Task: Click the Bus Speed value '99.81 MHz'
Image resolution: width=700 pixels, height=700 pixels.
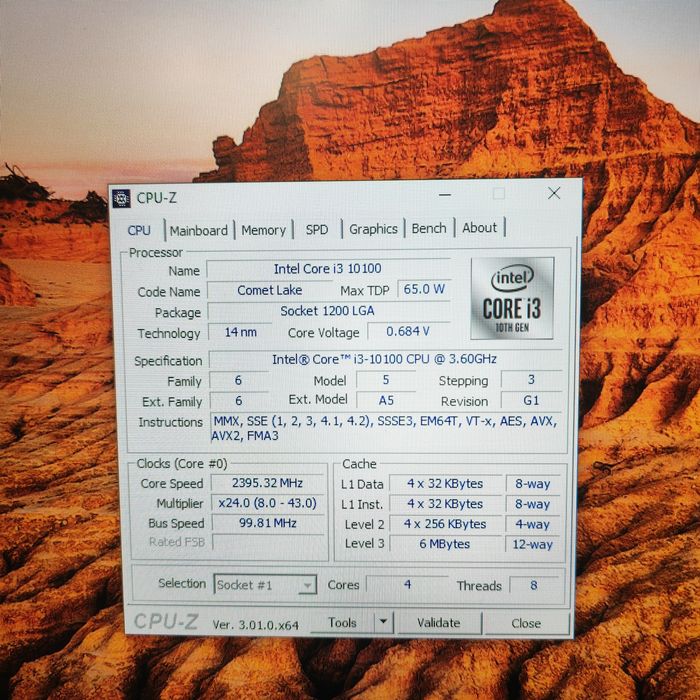Action: [268, 523]
